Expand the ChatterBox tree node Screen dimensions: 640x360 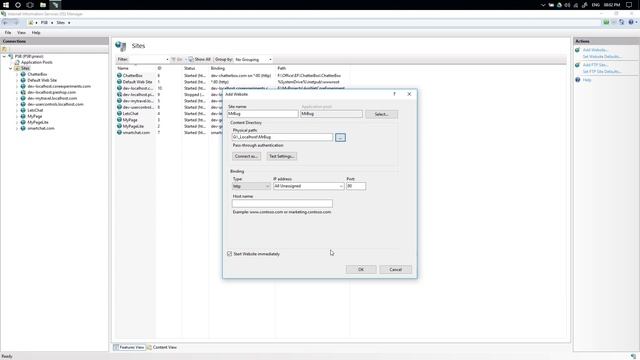(x=17, y=74)
